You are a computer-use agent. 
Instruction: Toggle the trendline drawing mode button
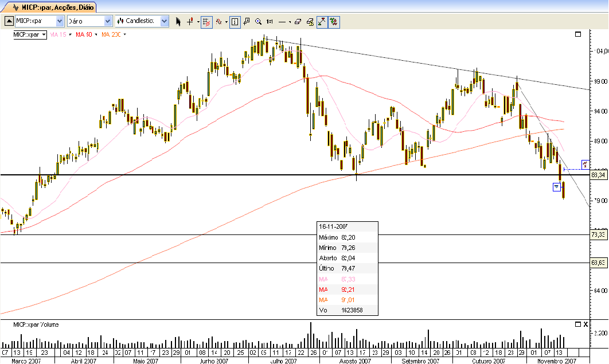[x=322, y=22]
